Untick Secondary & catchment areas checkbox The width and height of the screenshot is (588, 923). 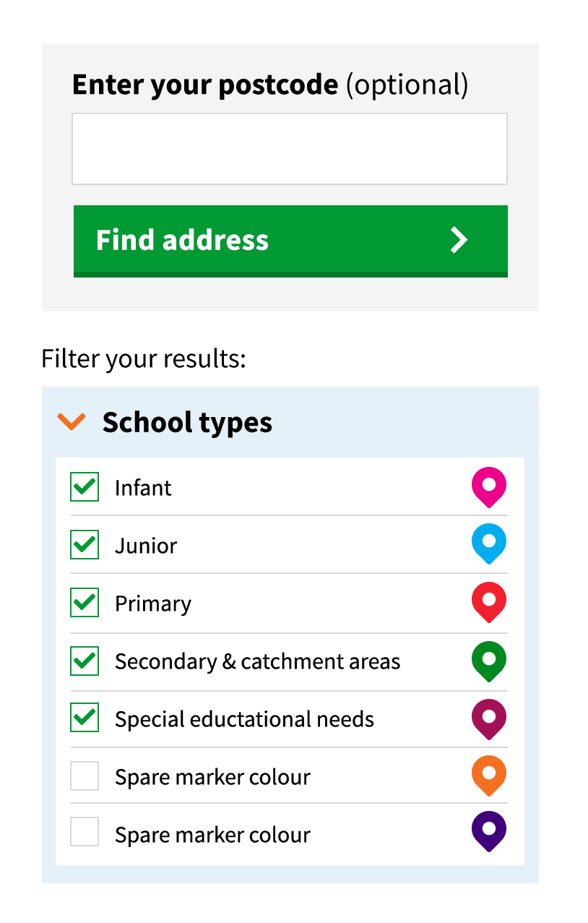pyautogui.click(x=85, y=661)
